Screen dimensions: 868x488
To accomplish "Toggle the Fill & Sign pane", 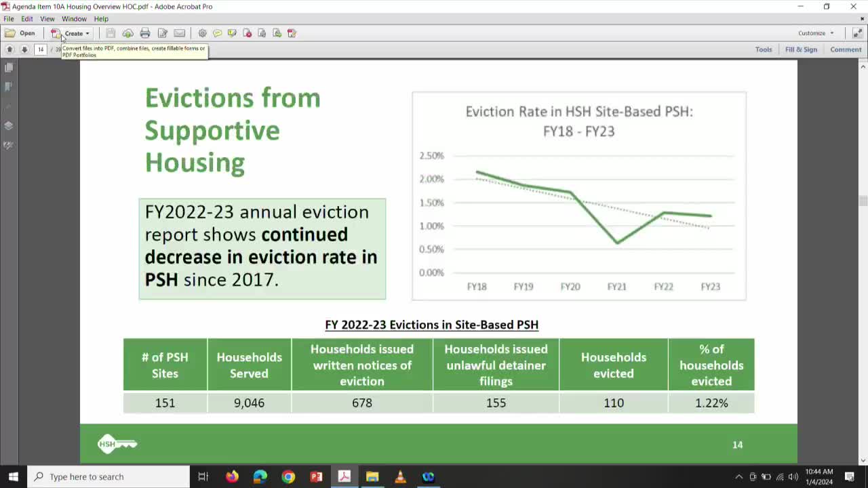I will click(x=802, y=49).
